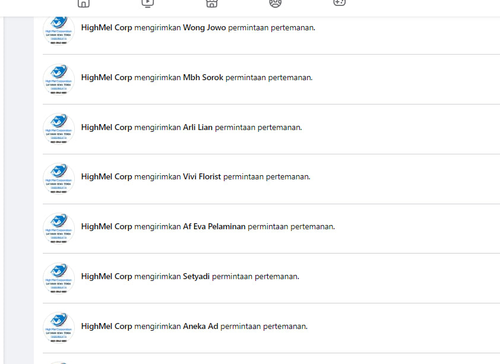
Task: Open the Groups tab icon
Action: pos(275,3)
